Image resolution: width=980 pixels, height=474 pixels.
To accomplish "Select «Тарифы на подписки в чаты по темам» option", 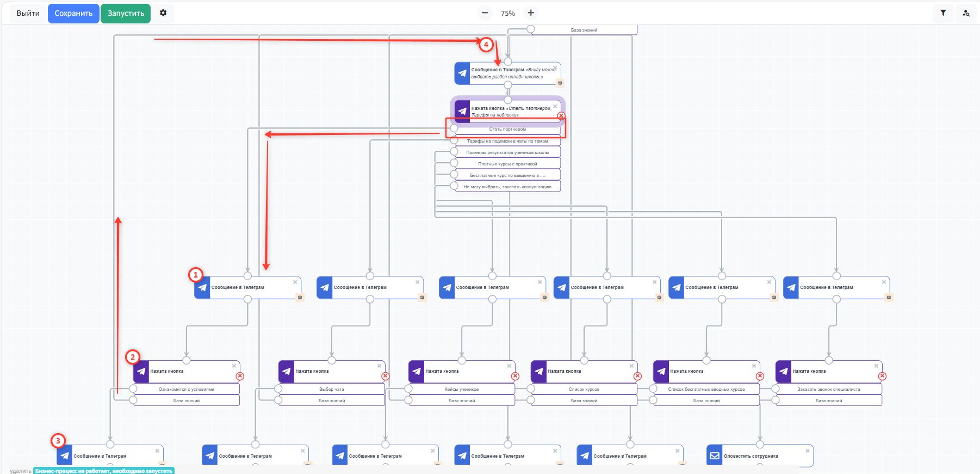I will pos(507,141).
